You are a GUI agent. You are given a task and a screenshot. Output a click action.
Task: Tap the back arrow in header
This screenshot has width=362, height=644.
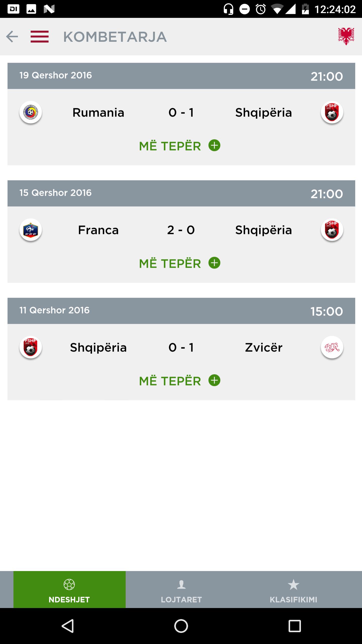[x=12, y=37]
